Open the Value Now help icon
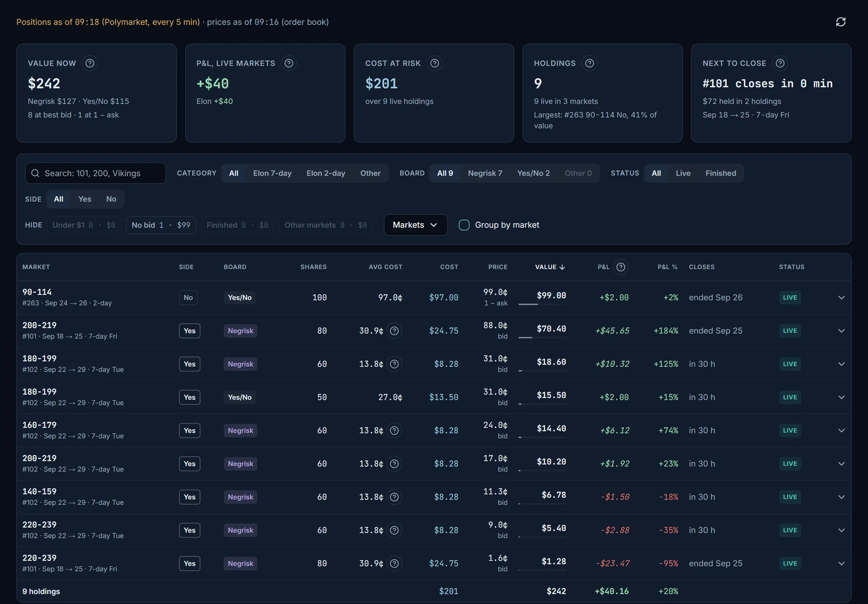The image size is (868, 604). (90, 63)
